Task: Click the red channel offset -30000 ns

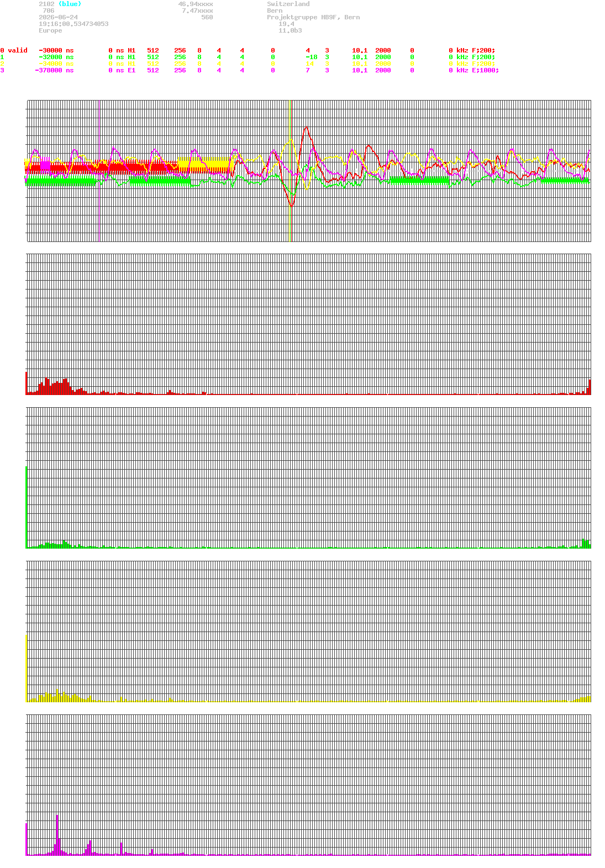Action: pyautogui.click(x=56, y=50)
